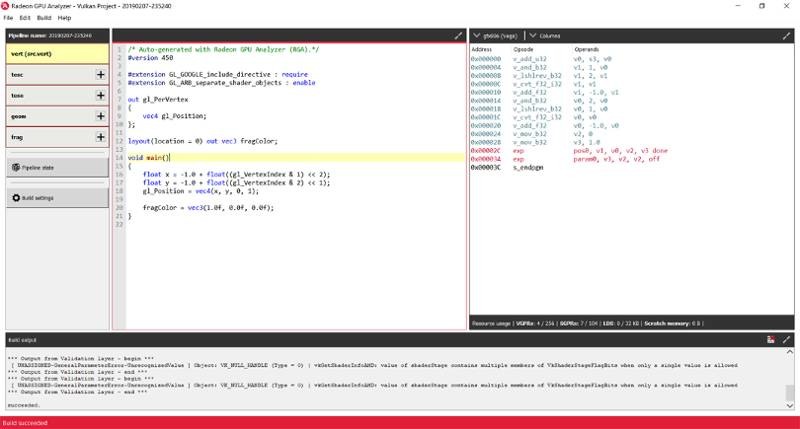Open the Help menu

(x=64, y=18)
